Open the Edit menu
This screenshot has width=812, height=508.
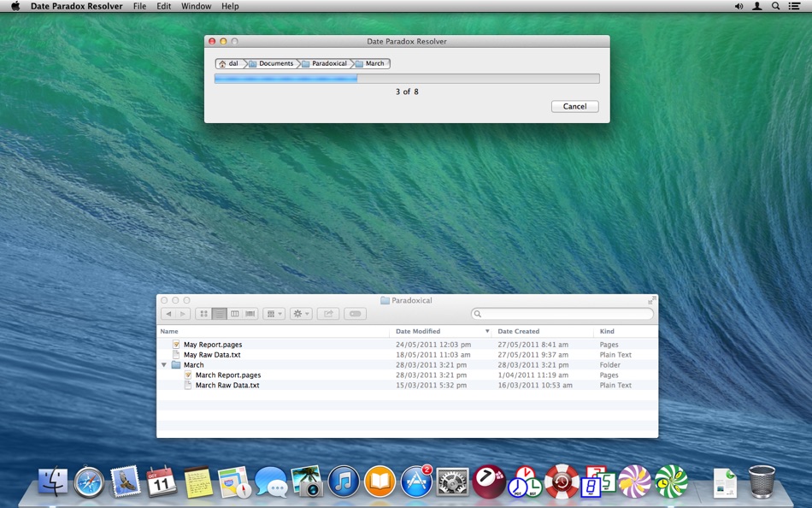(x=163, y=6)
